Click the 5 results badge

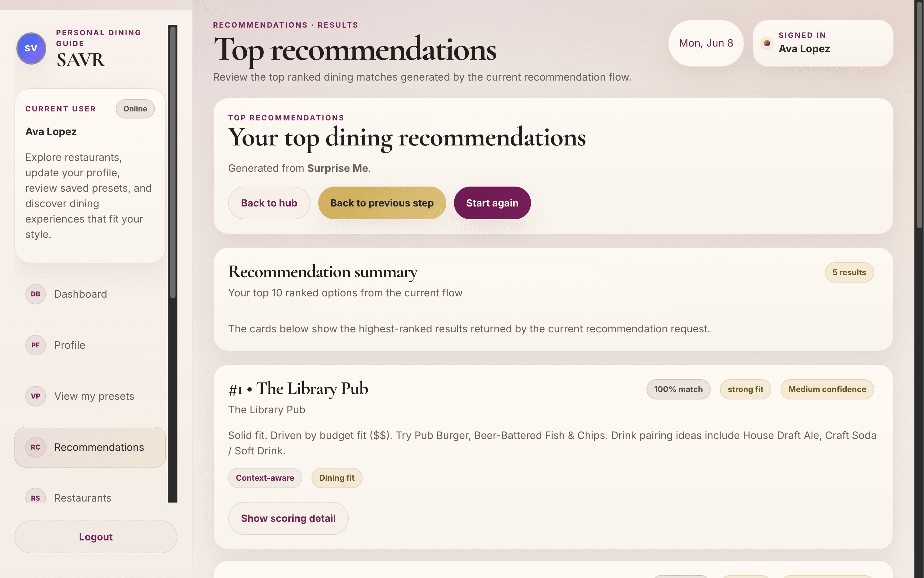pos(849,273)
